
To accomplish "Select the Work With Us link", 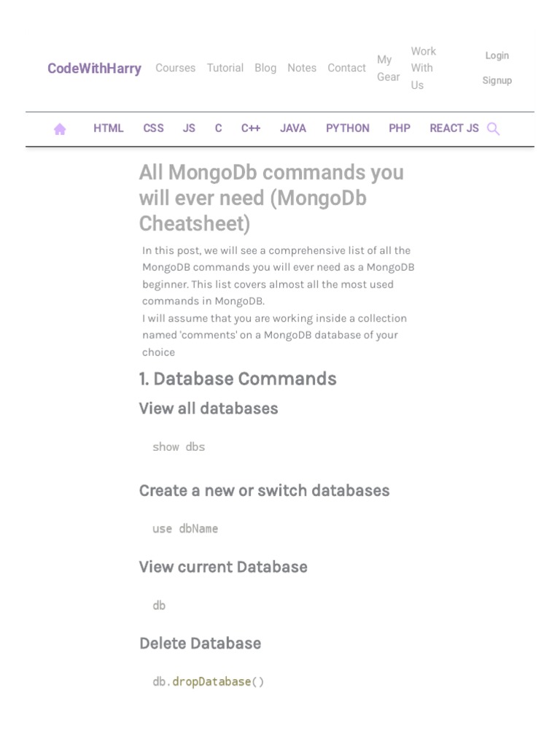I will tap(422, 68).
